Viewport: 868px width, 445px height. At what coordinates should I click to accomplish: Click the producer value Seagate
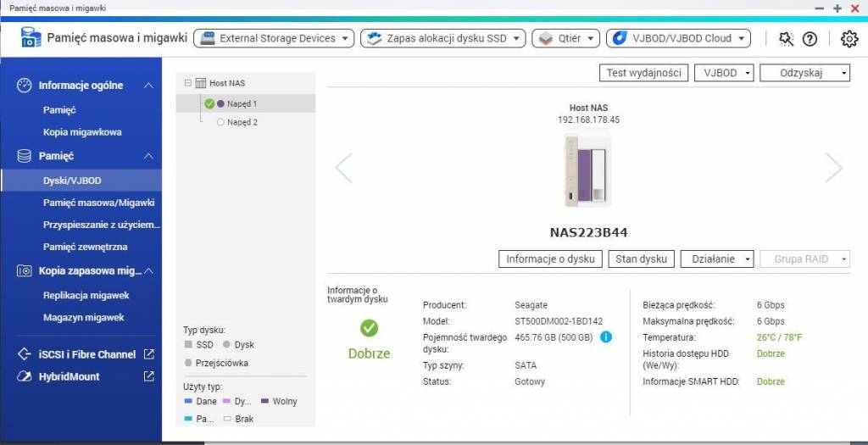pyautogui.click(x=531, y=305)
